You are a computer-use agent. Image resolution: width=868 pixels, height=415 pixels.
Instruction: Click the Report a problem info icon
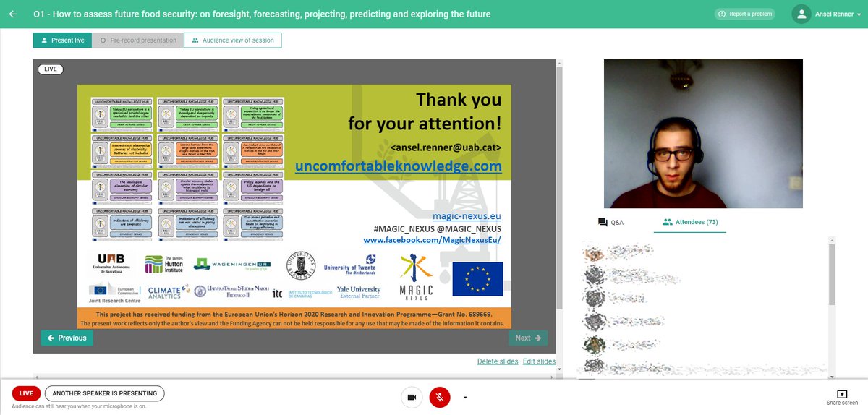723,14
